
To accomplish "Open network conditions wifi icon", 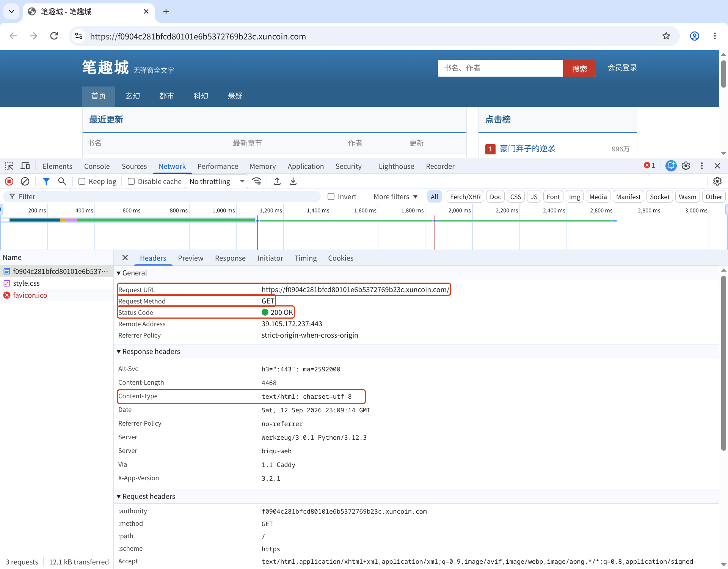I will pyautogui.click(x=257, y=181).
